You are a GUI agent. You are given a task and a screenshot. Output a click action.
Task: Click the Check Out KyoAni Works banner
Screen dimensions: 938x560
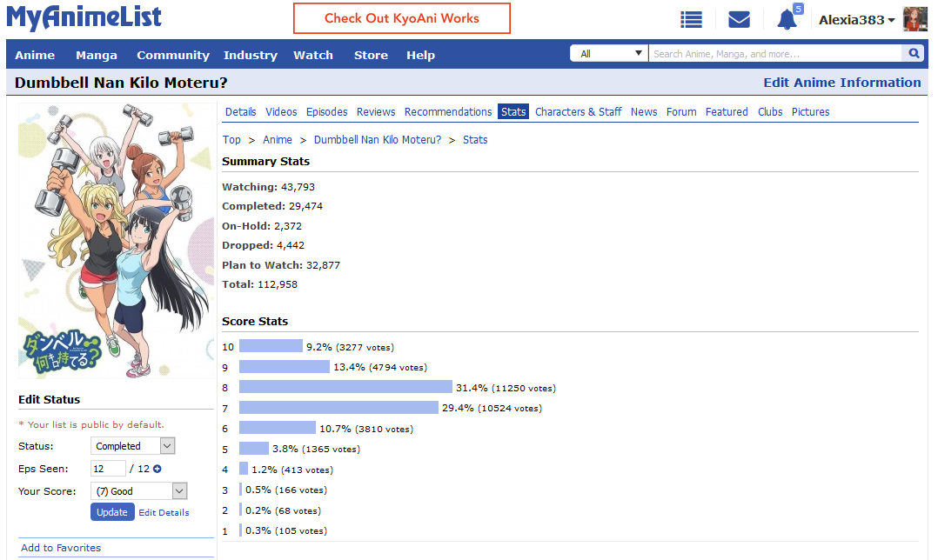[401, 18]
